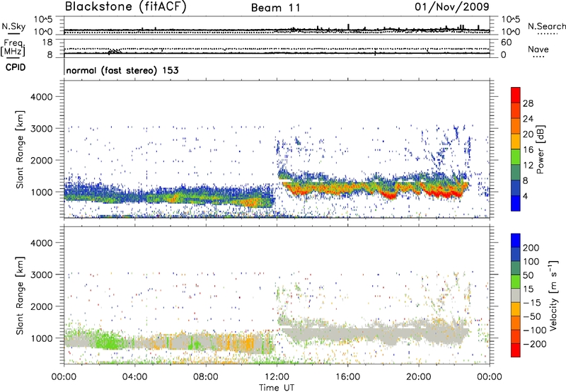This screenshot has height=392, width=566.
Task: Click the "28" label on the power colorbar
Action: 528,103
